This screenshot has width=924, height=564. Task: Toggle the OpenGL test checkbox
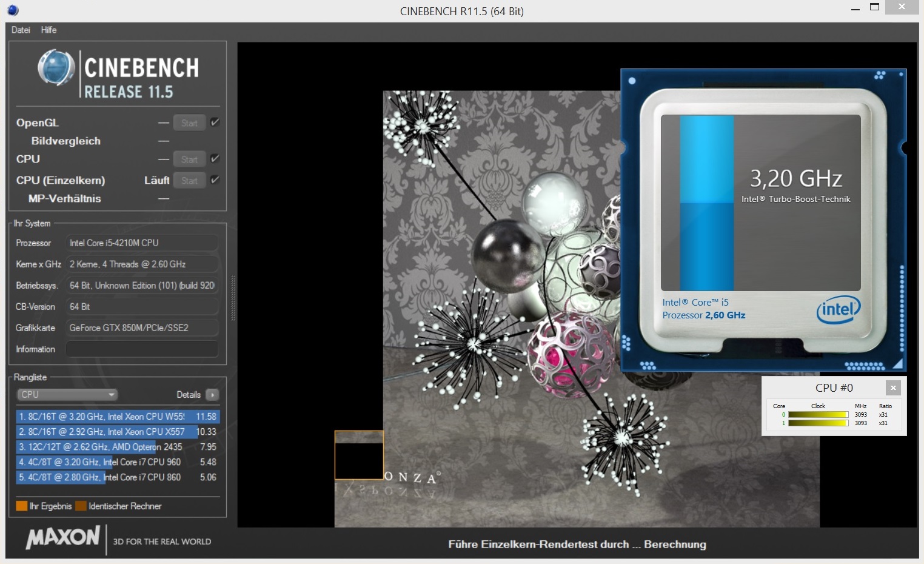215,123
